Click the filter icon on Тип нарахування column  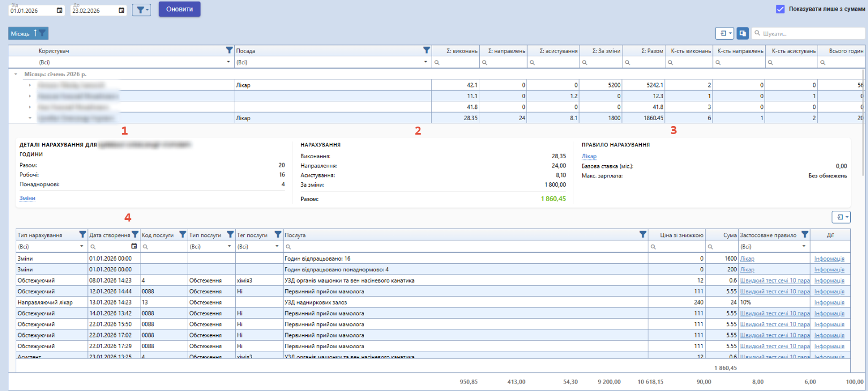point(83,235)
